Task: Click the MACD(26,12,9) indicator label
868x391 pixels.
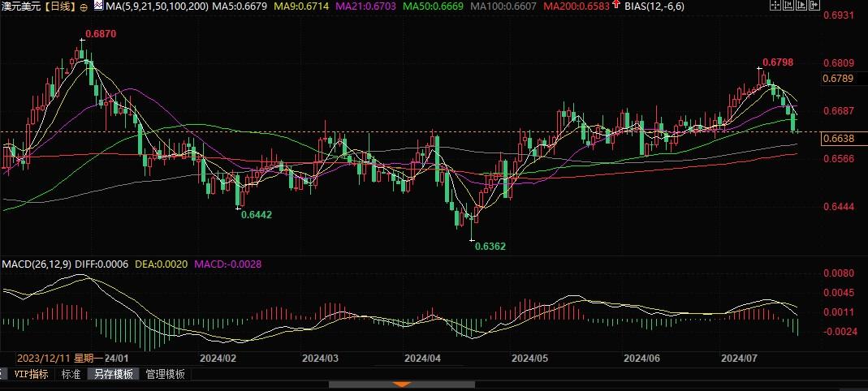Action: (x=37, y=264)
